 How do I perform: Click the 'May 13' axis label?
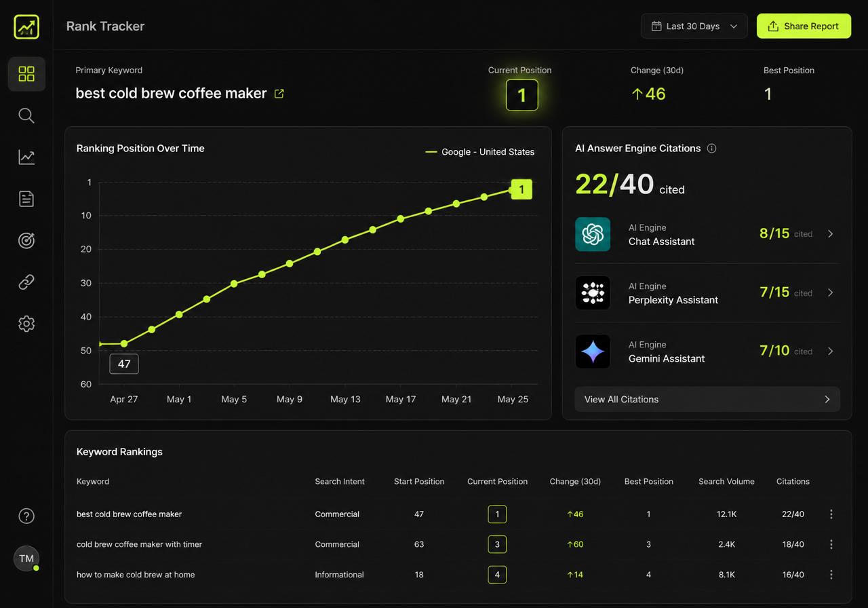(345, 399)
